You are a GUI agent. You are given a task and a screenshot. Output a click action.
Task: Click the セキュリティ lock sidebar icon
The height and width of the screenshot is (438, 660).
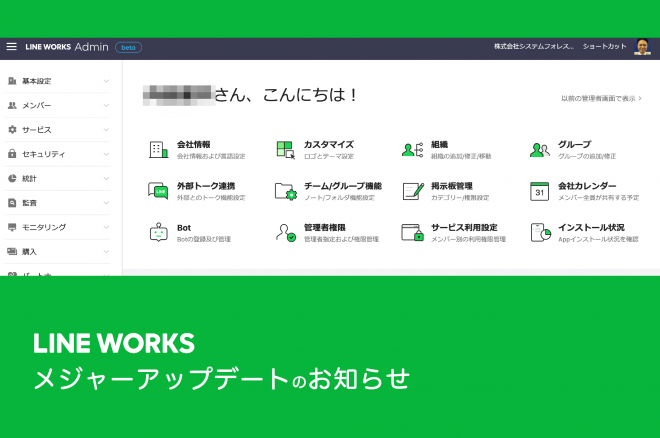12,154
